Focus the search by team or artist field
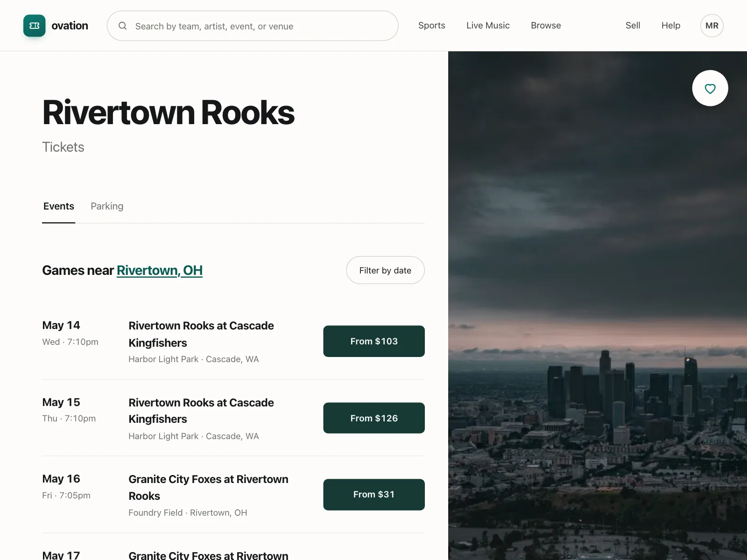 click(253, 26)
